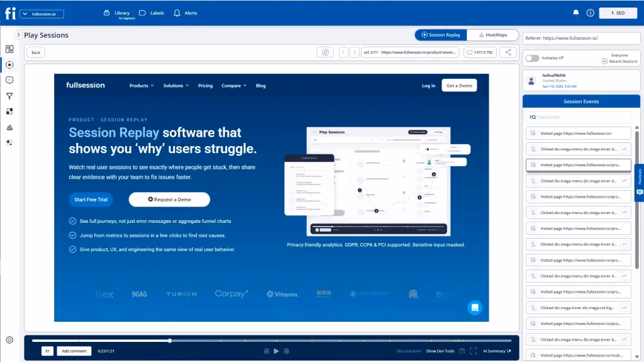This screenshot has width=644, height=362.
Task: Open the funnel icon in left sidebar
Action: [9, 96]
